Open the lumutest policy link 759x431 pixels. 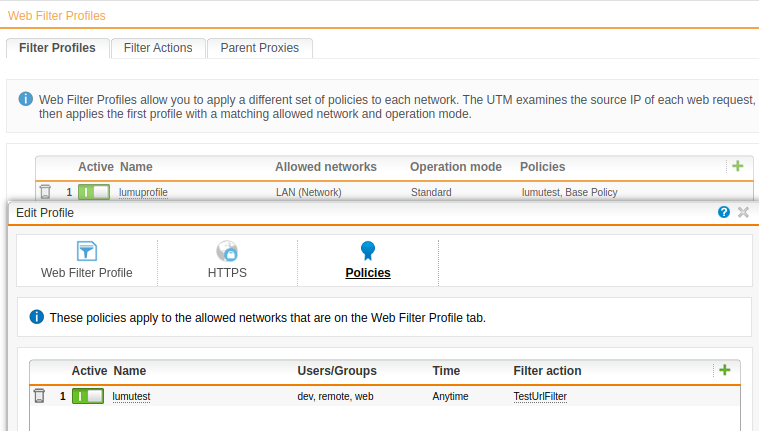coord(131,397)
